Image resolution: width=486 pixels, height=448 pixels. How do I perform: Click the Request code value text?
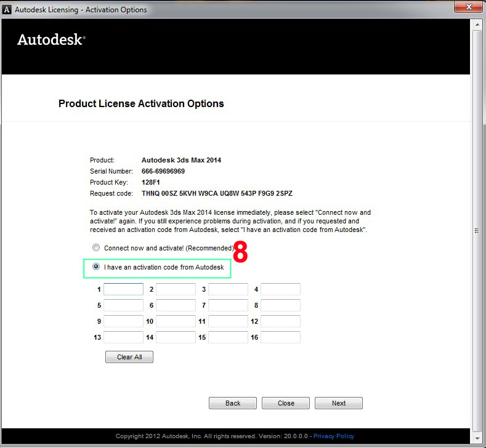pyautogui.click(x=217, y=193)
